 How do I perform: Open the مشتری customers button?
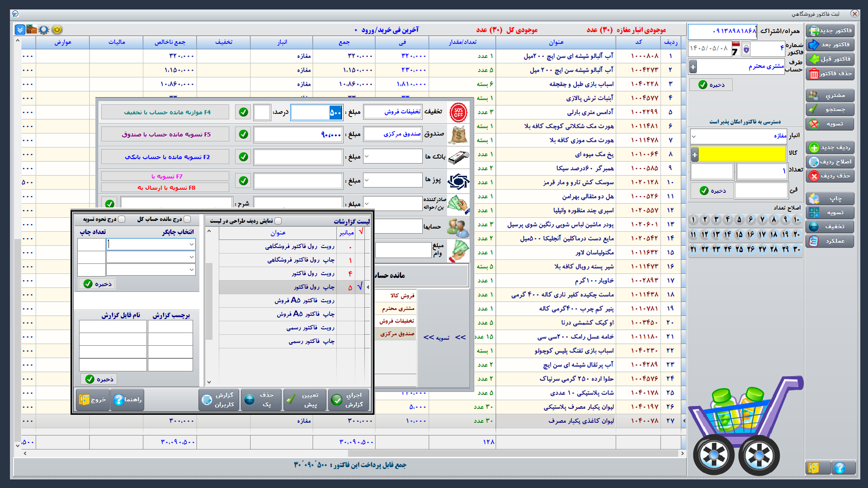tap(830, 95)
